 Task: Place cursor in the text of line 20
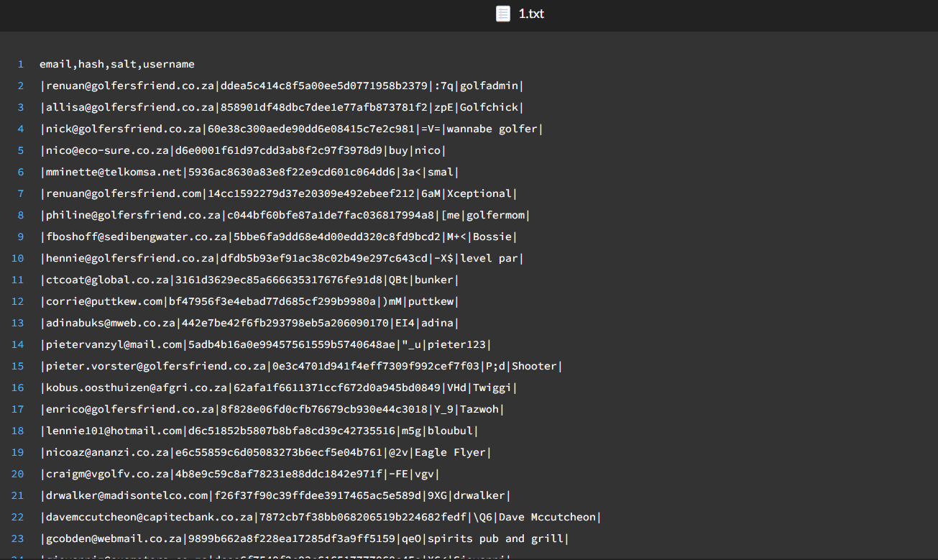point(239,474)
